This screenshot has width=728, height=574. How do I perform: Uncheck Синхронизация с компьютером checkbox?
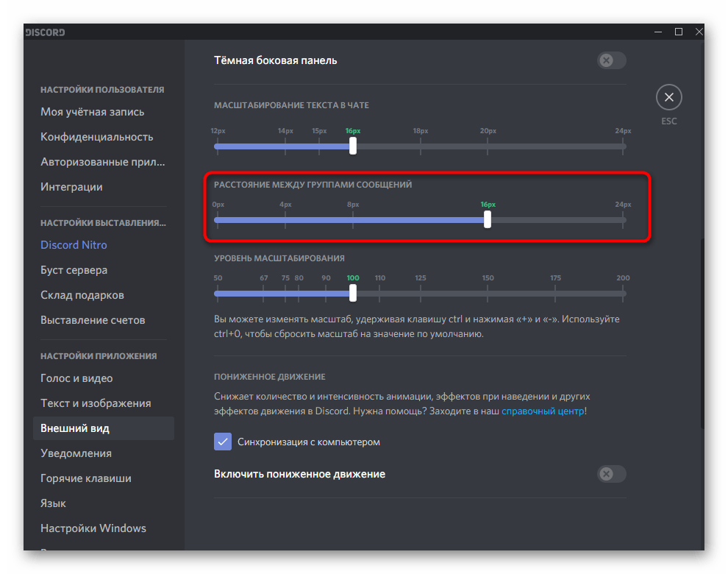tap(223, 442)
